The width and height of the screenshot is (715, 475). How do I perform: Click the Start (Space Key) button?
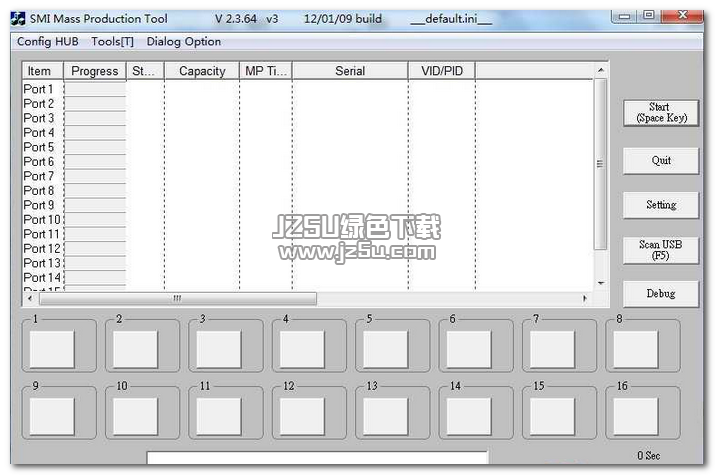click(661, 113)
